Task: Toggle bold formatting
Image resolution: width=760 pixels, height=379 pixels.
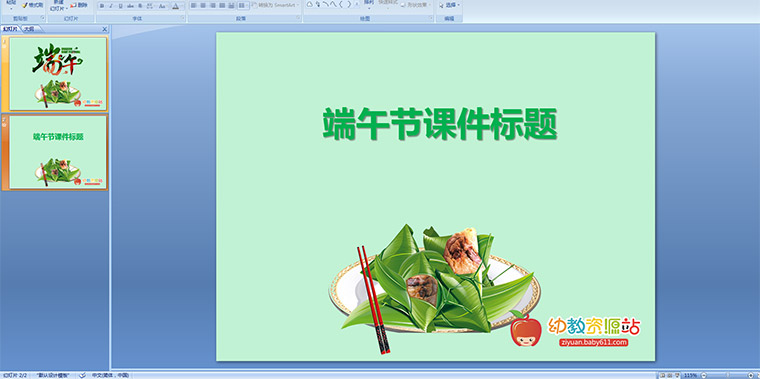Action: point(102,6)
